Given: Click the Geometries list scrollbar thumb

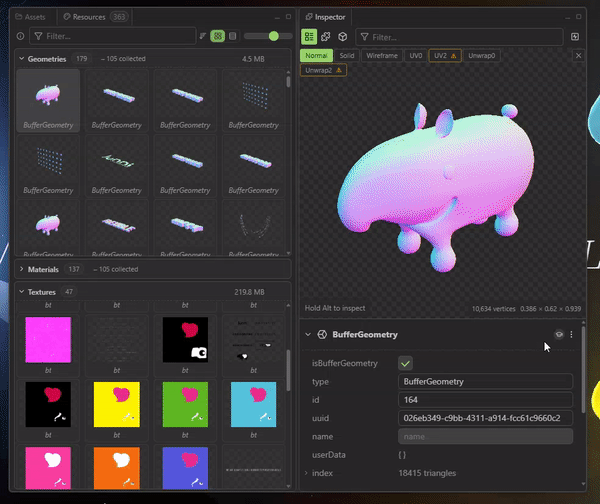Looking at the screenshot, I should click(x=288, y=82).
